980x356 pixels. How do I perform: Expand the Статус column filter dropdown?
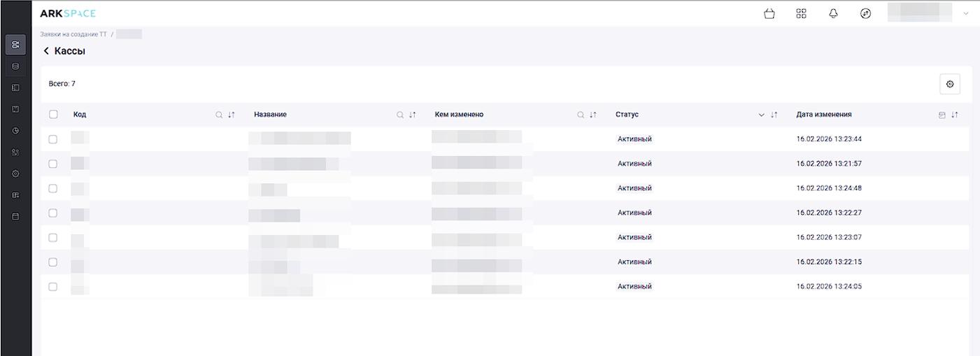click(762, 115)
